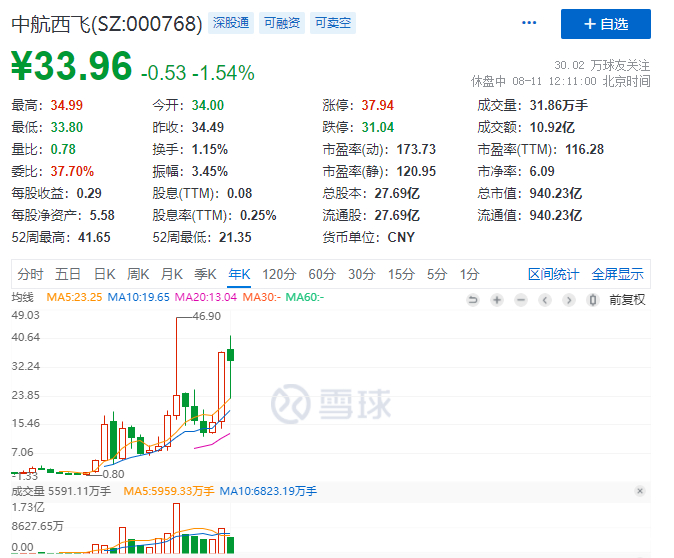This screenshot has height=558, width=674.
Task: Select the 年K chart tab
Action: [x=239, y=274]
